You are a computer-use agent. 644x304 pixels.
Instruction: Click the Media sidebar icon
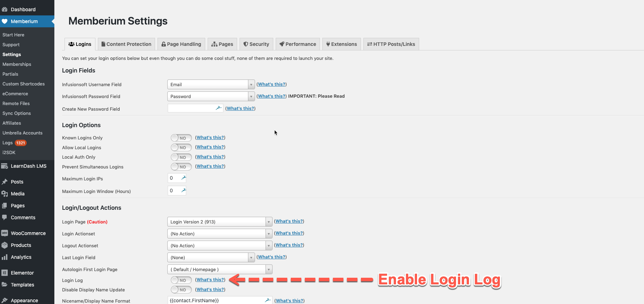(5, 194)
